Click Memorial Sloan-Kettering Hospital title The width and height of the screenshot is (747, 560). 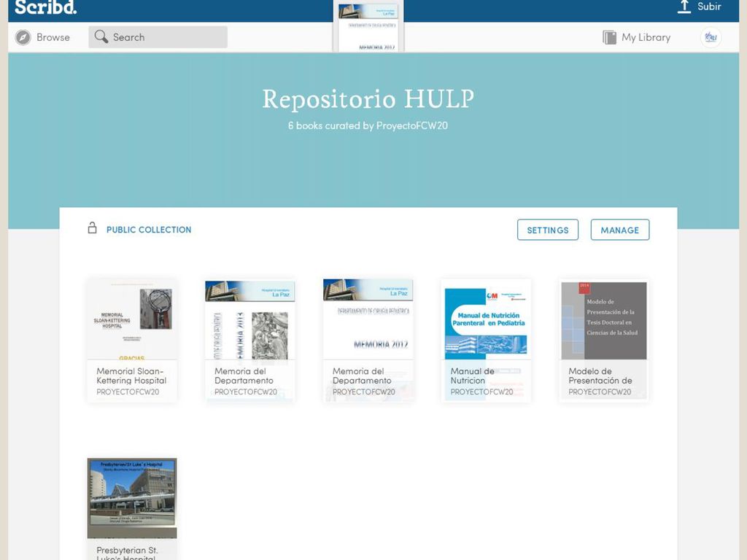[x=131, y=376]
